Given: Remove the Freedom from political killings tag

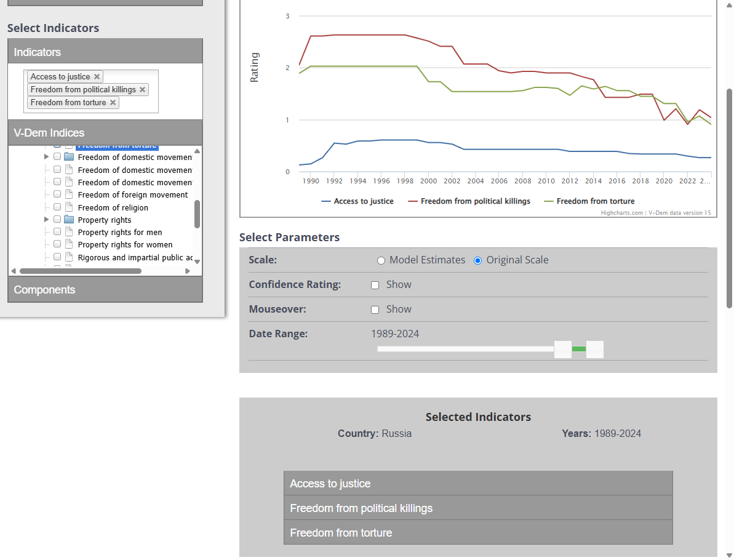Looking at the screenshot, I should (x=142, y=89).
